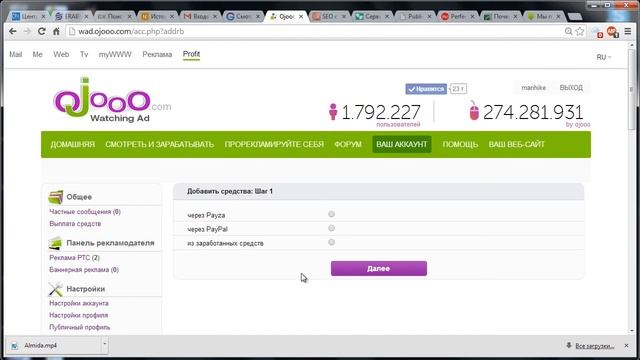Switch to the Gmail Входящие tab
This screenshot has height=360, width=640.
pyautogui.click(x=200, y=17)
